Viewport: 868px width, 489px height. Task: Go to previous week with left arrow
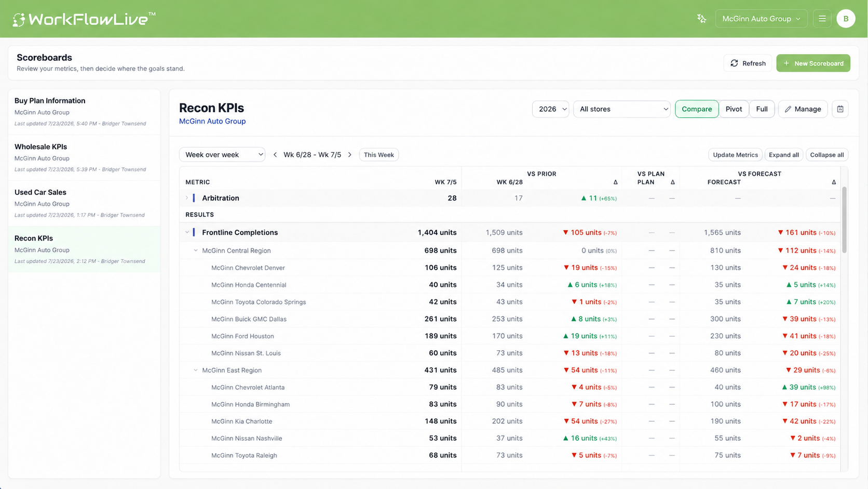coord(275,155)
